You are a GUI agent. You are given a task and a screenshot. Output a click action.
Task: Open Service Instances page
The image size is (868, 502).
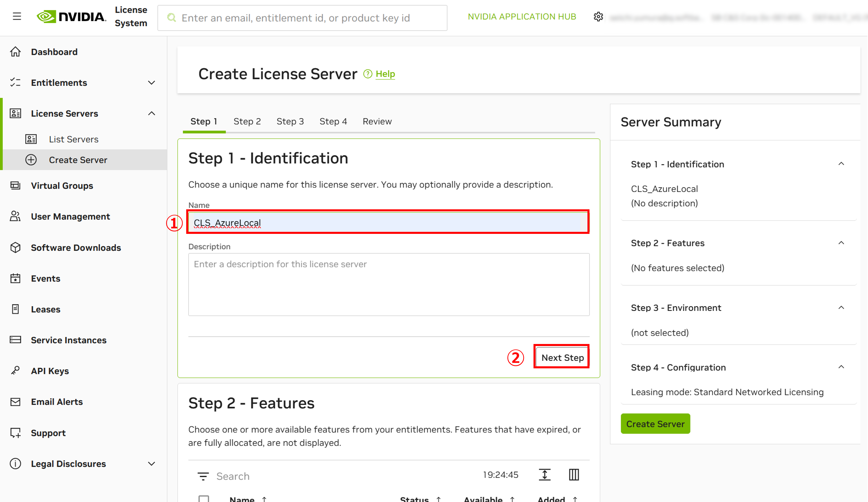pos(69,340)
